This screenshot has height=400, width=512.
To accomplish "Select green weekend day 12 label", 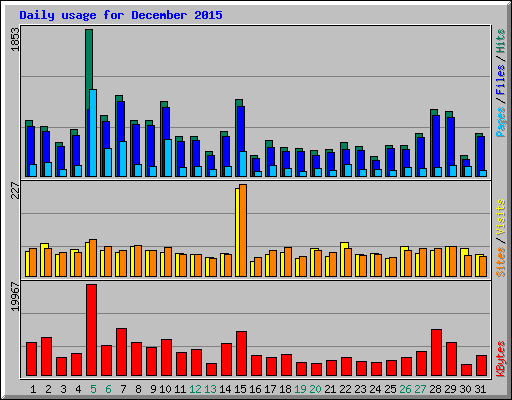I will (195, 389).
